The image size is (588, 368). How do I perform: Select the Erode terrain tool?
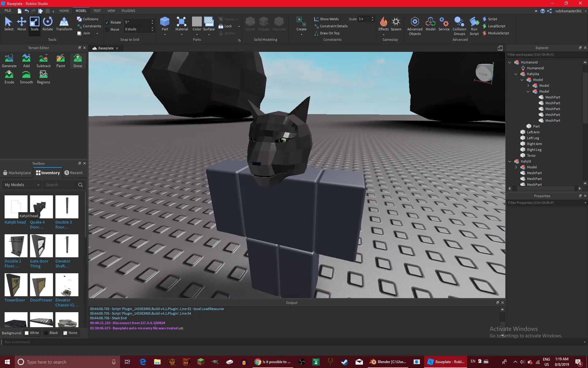9,77
